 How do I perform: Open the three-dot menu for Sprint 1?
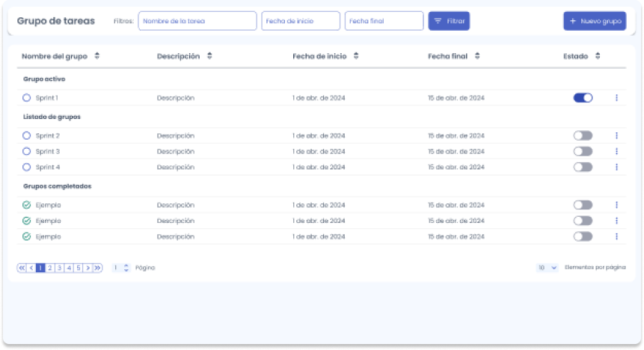coord(616,98)
